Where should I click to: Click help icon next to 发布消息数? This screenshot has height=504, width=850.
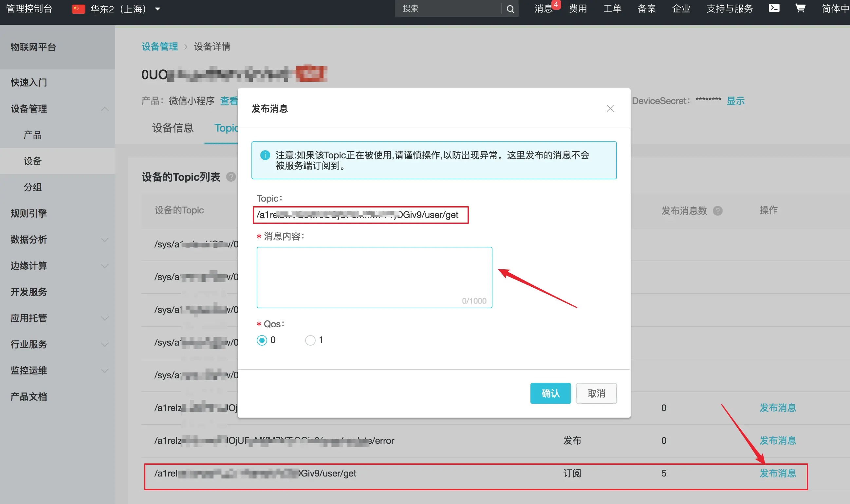(x=717, y=210)
